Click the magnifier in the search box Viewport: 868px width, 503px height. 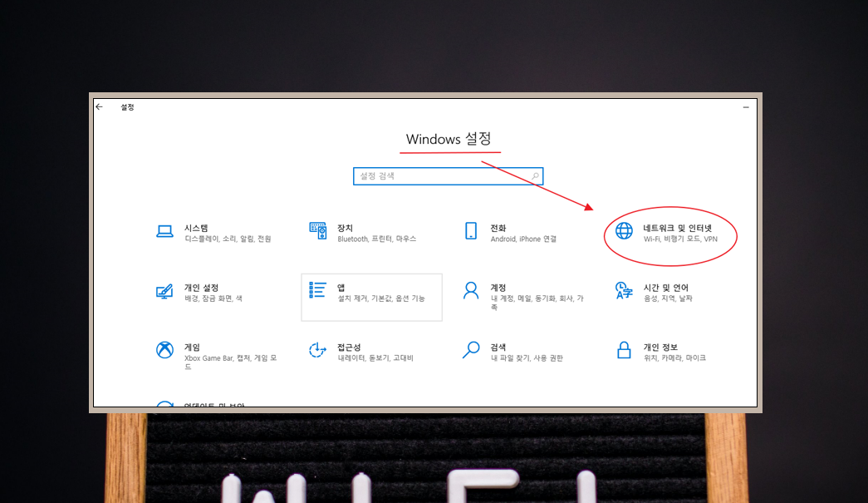535,176
